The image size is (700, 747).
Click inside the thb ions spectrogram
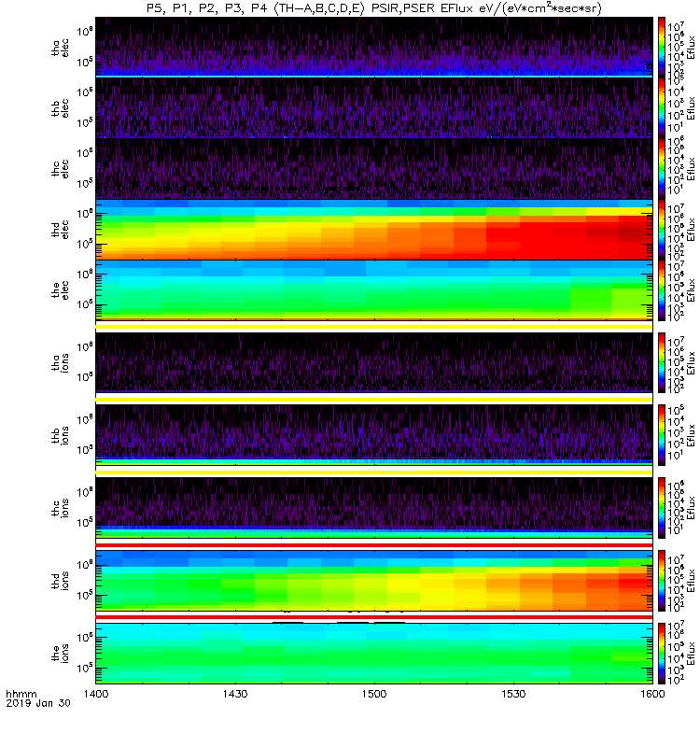(374, 435)
